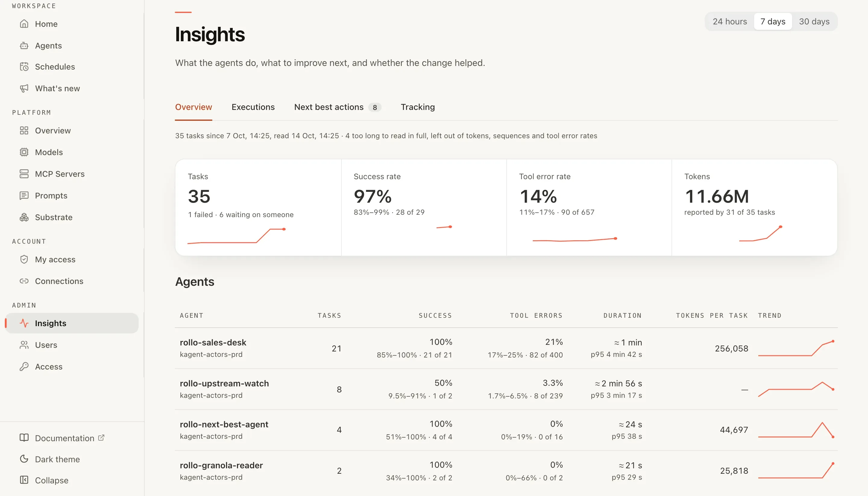Open the rollo-granola-reader agent row
The image size is (868, 496).
click(x=506, y=471)
